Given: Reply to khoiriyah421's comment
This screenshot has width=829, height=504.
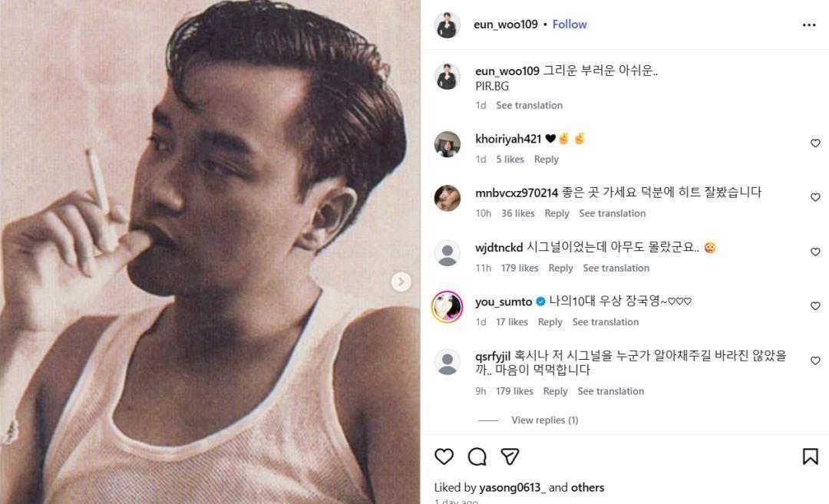Looking at the screenshot, I should coord(546,160).
